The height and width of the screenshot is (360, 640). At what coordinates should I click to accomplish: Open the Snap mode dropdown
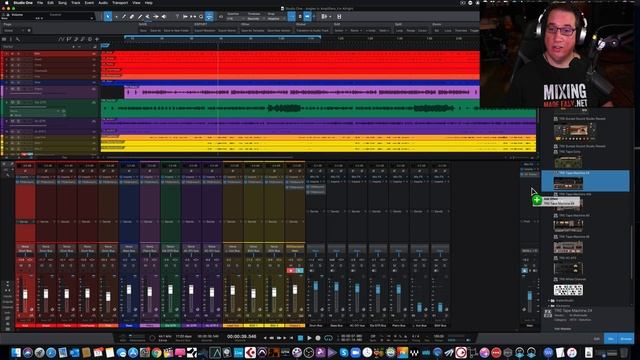275,18
